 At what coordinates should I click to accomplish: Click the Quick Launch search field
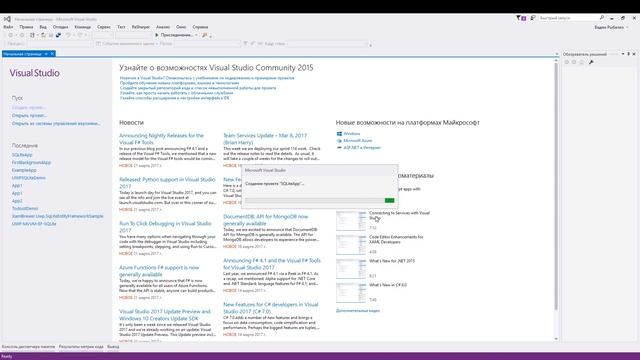569,18
